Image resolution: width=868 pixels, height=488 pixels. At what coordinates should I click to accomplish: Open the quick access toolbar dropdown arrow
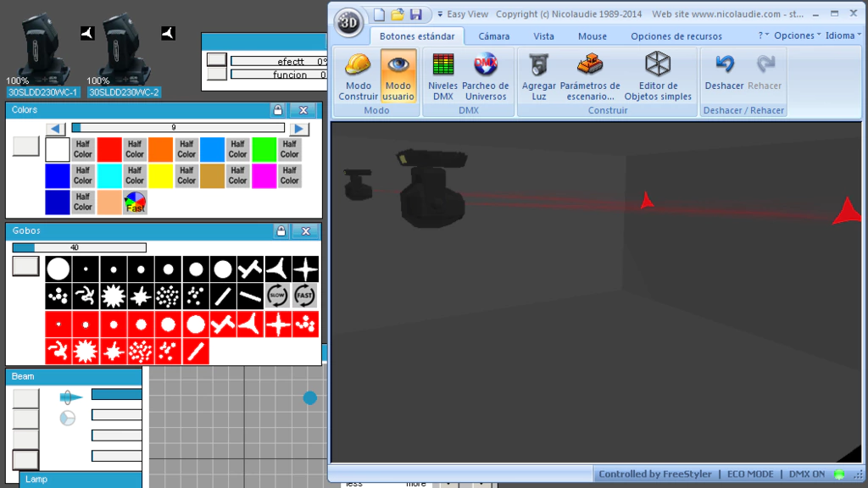point(440,14)
